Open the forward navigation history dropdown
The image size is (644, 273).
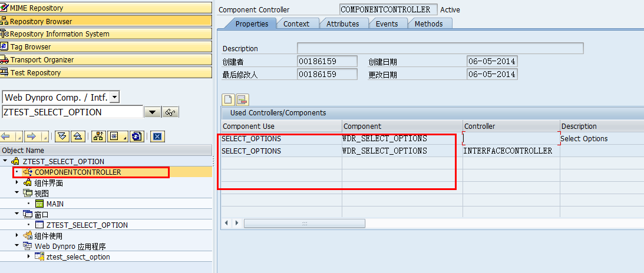(x=44, y=136)
